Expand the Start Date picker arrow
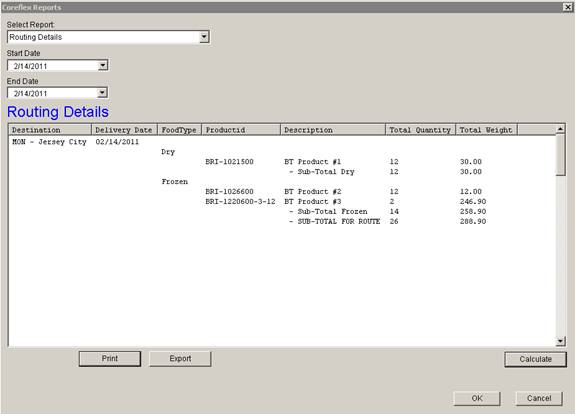The image size is (575, 414). [x=103, y=66]
